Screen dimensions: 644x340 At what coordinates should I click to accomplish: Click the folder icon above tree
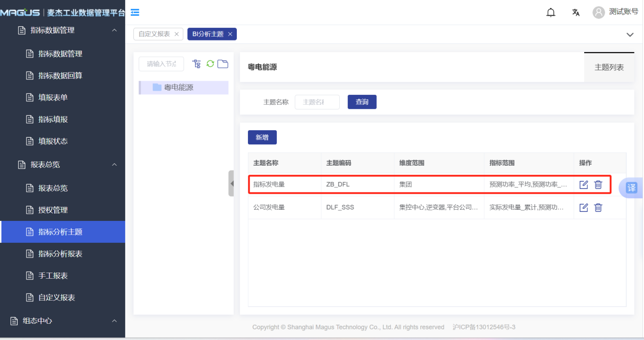[223, 64]
